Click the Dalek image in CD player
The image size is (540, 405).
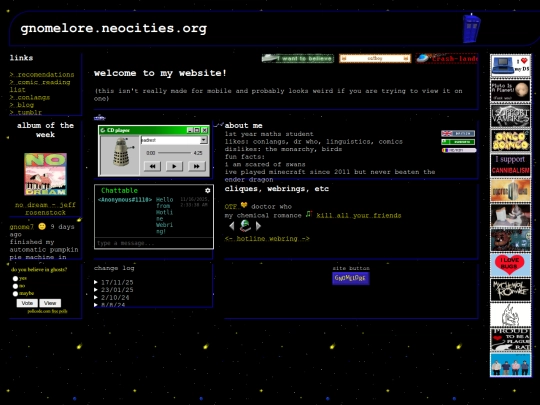coord(120,153)
